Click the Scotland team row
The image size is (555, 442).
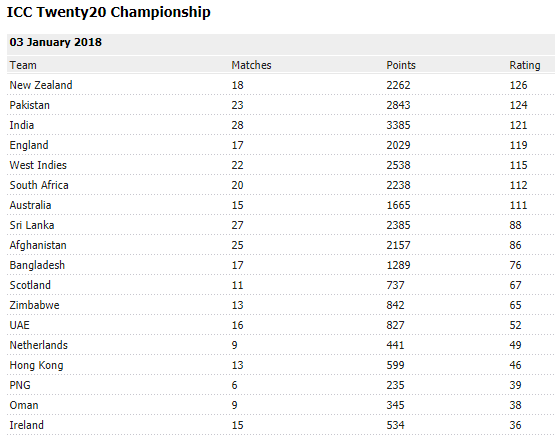(x=281, y=285)
